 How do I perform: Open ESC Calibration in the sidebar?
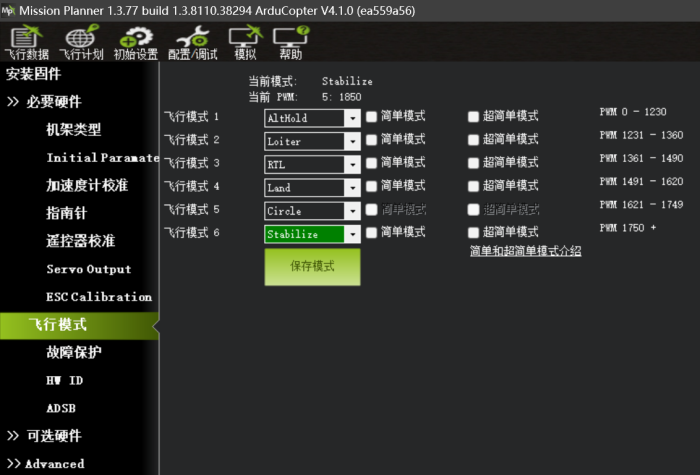pos(99,297)
